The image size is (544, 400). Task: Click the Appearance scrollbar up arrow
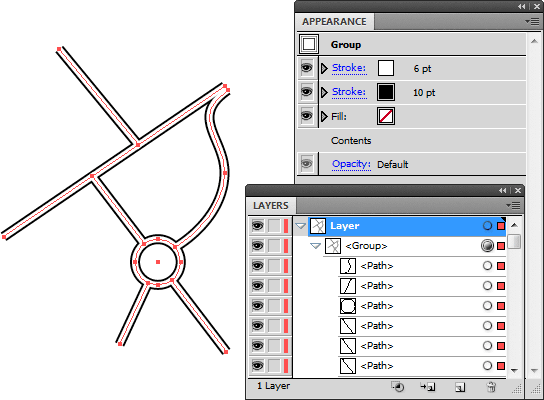[x=534, y=41]
